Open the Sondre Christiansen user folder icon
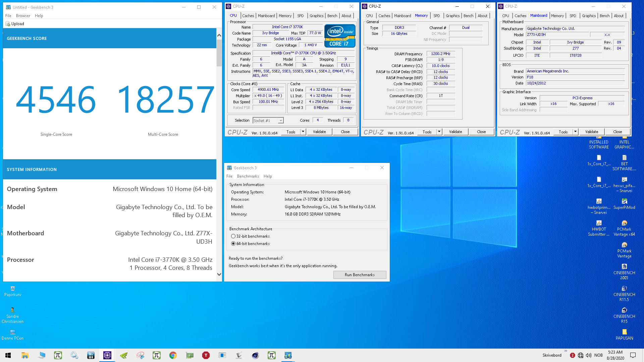 pos(13,315)
